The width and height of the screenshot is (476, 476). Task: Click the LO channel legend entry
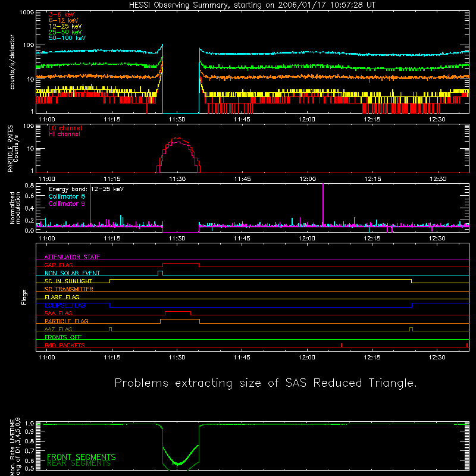point(65,128)
